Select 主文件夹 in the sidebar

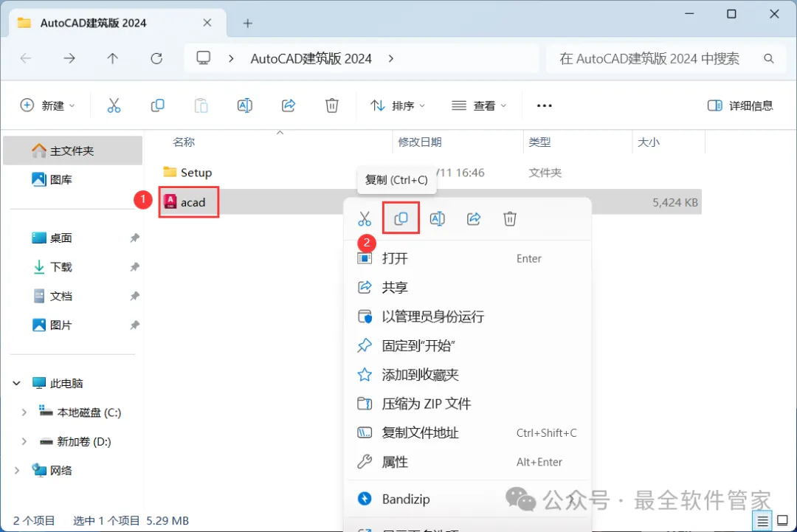[72, 151]
